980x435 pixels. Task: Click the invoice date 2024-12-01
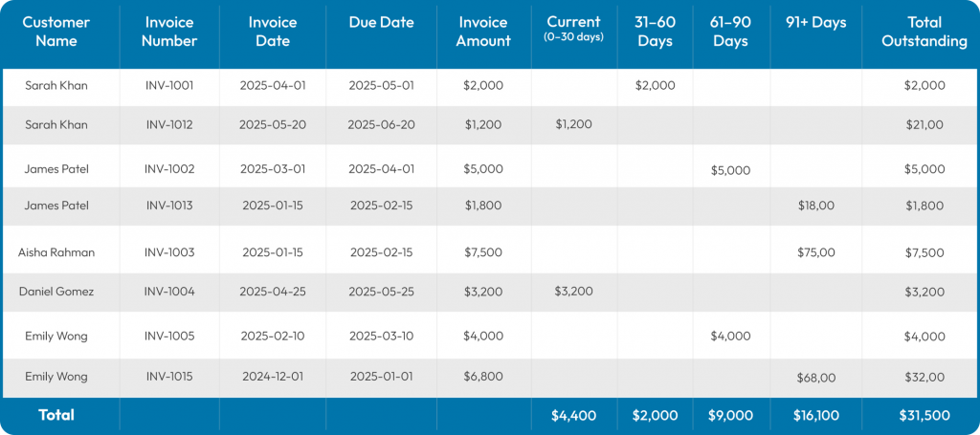click(273, 377)
